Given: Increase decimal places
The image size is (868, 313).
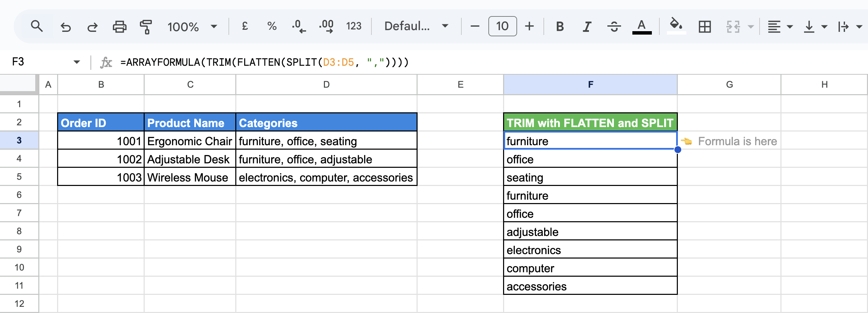Looking at the screenshot, I should coord(326,26).
